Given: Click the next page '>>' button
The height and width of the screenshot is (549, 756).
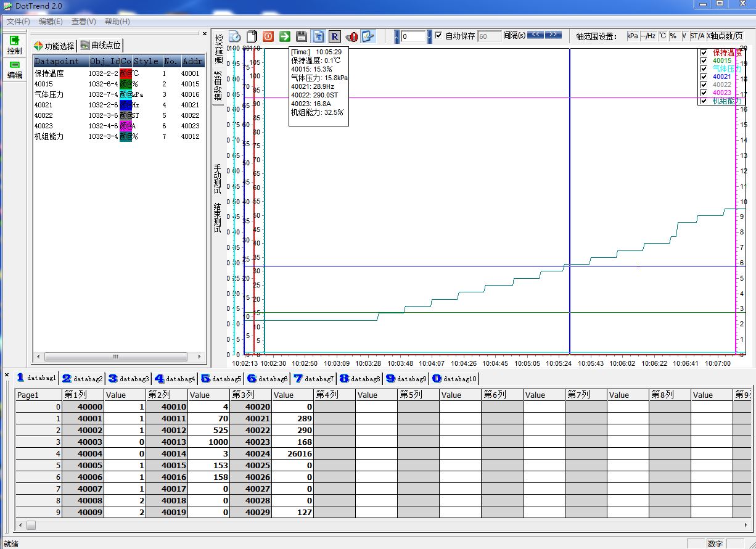Looking at the screenshot, I should click(x=553, y=35).
